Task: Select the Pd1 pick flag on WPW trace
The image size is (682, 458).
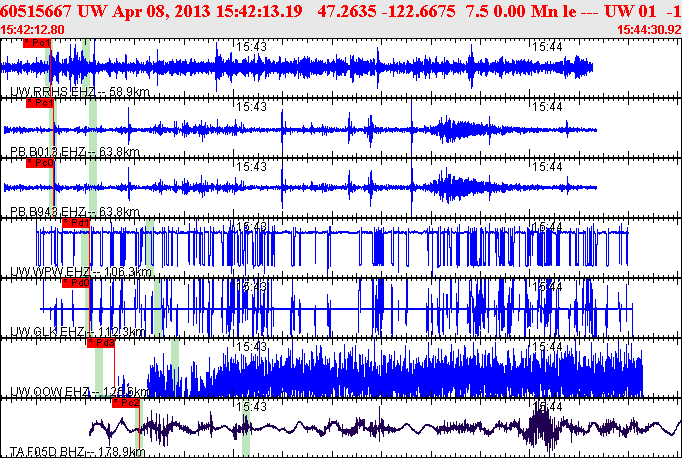Action: pos(76,223)
